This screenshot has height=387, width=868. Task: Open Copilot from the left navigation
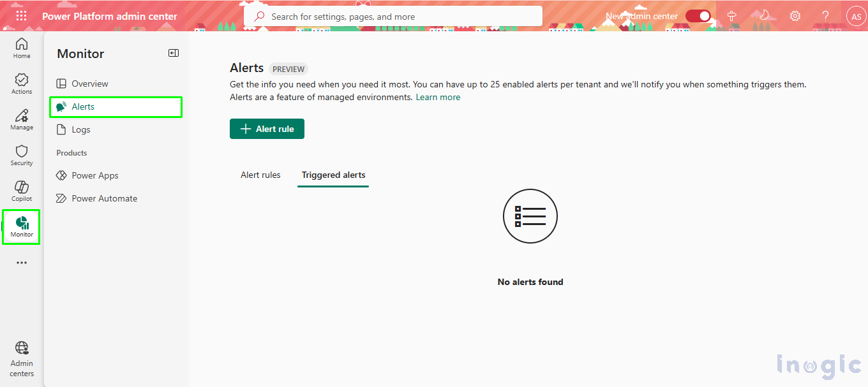(x=21, y=189)
